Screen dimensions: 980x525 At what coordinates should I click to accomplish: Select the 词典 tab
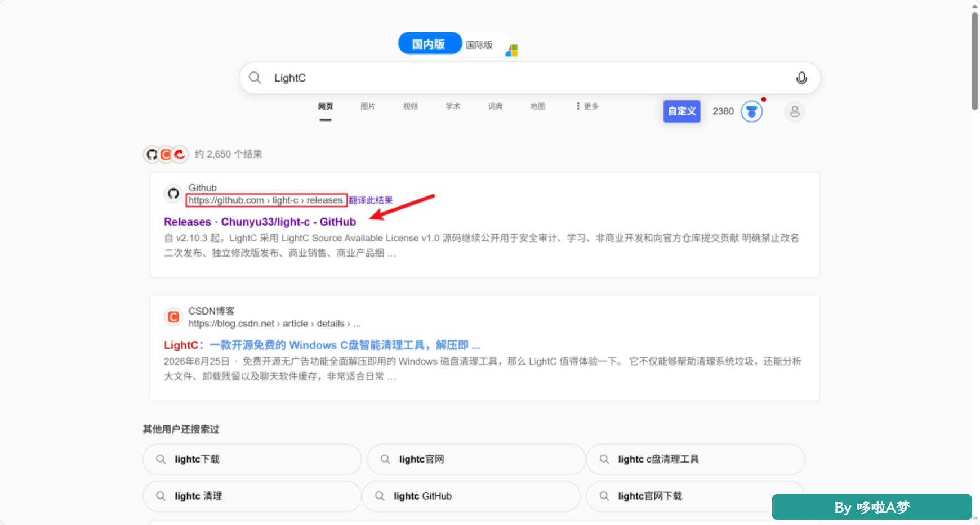pos(496,106)
